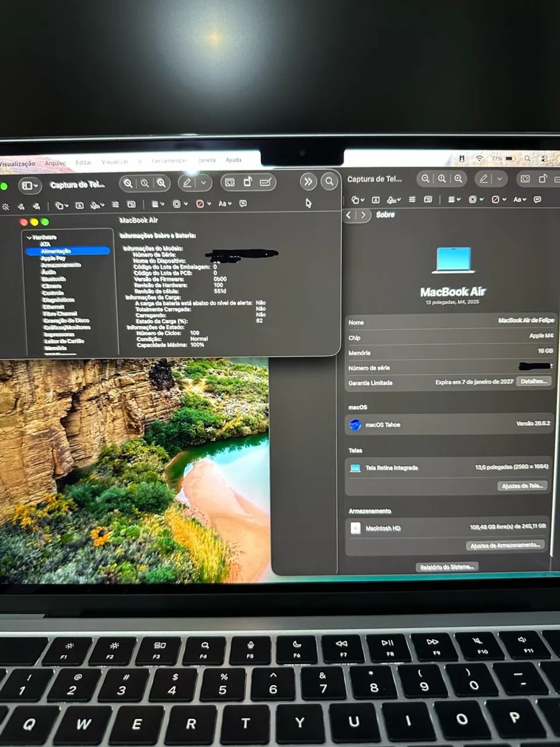Open Control Center from the menu bar

click(x=544, y=159)
